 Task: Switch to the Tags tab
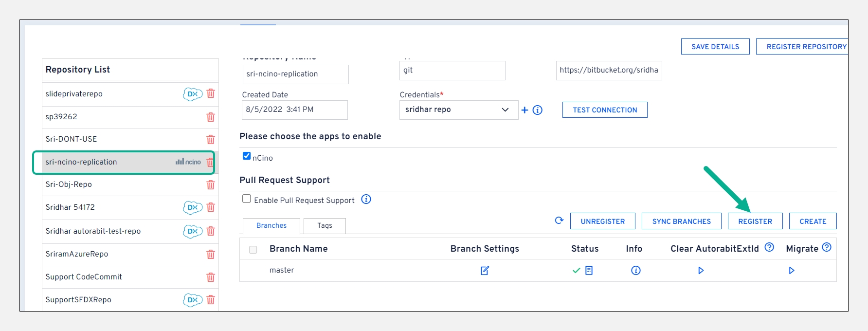[325, 226]
